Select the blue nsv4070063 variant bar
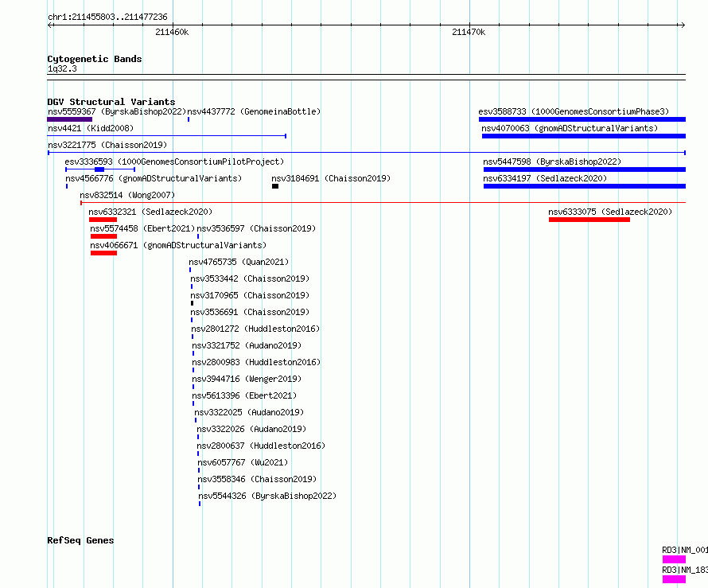Screen dimensions: 708x588 pos(584,136)
